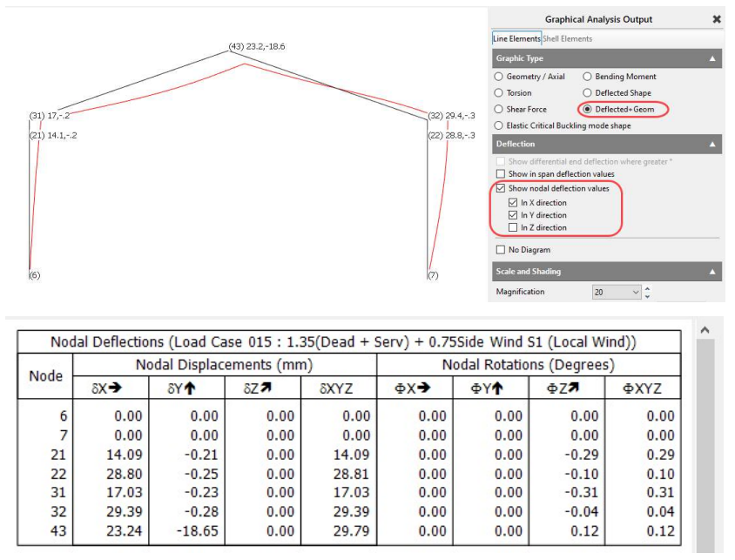Uncheck Show nodal deflection values
This screenshot has width=735, height=560.
pyautogui.click(x=501, y=189)
